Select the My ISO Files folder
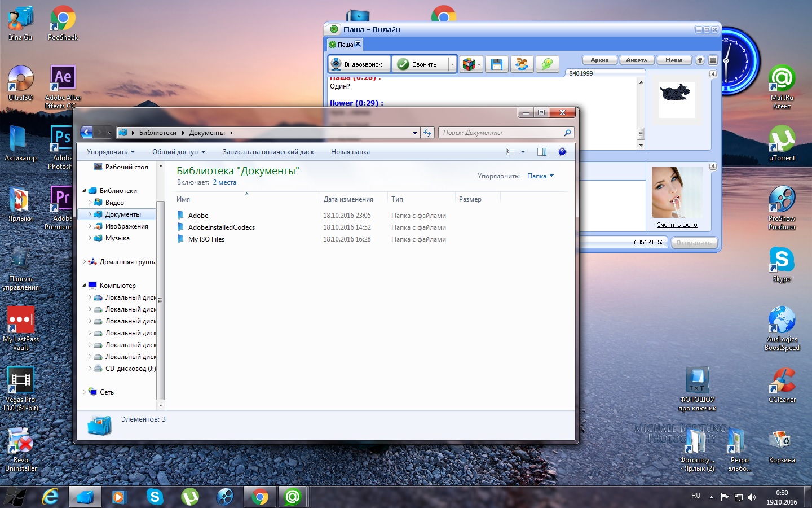This screenshot has height=508, width=812. (x=206, y=239)
